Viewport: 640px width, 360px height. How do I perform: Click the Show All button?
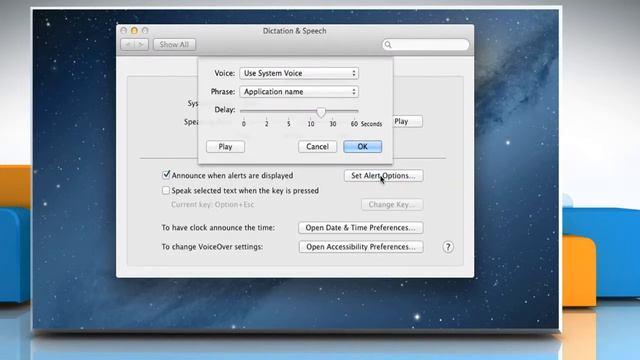coord(174,44)
